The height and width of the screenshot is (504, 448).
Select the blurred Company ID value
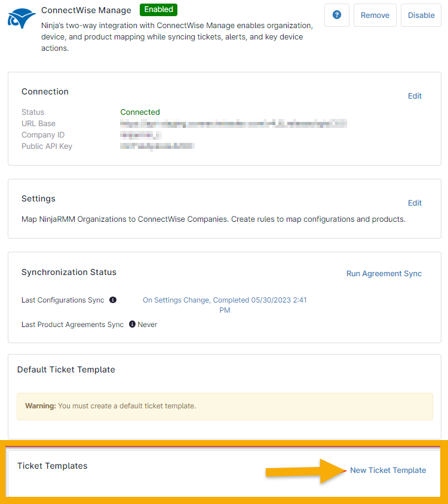click(x=141, y=135)
